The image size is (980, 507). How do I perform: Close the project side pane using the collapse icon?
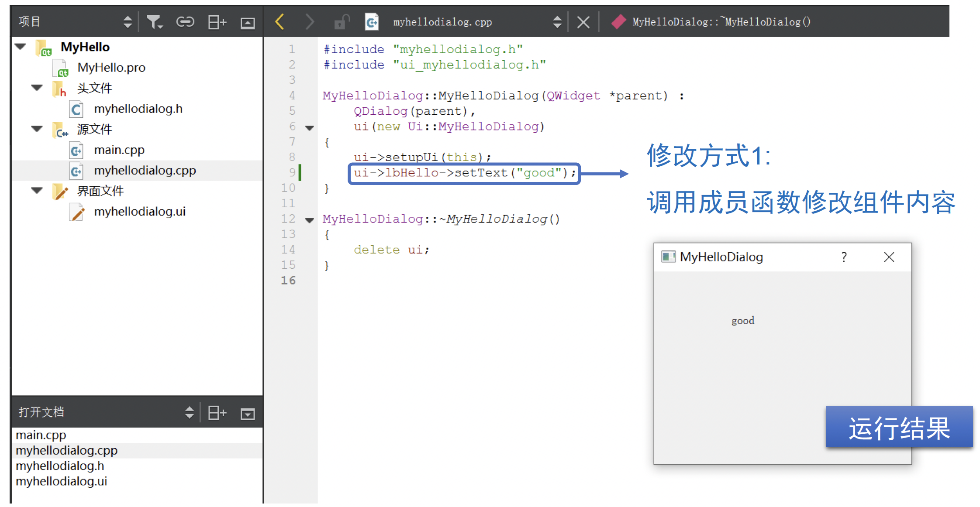tap(248, 23)
